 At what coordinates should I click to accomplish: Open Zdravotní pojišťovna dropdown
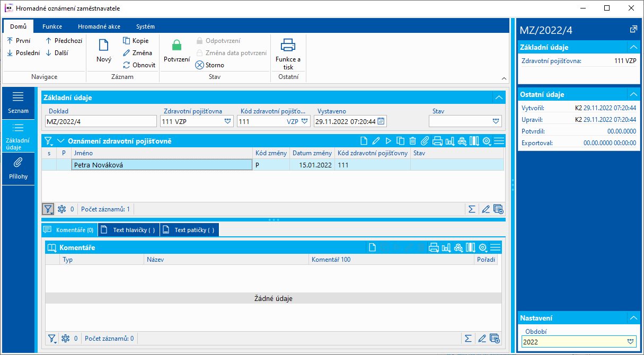(228, 121)
